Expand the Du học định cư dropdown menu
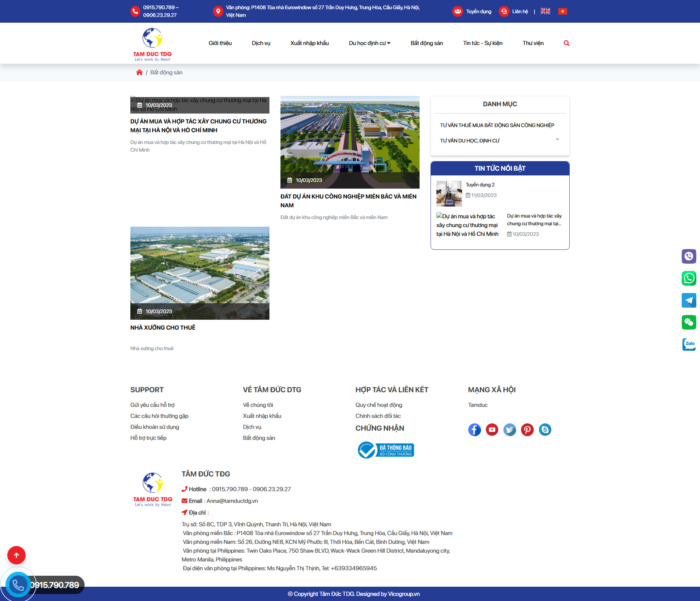Screen dimensions: 700x601 pos(369,43)
